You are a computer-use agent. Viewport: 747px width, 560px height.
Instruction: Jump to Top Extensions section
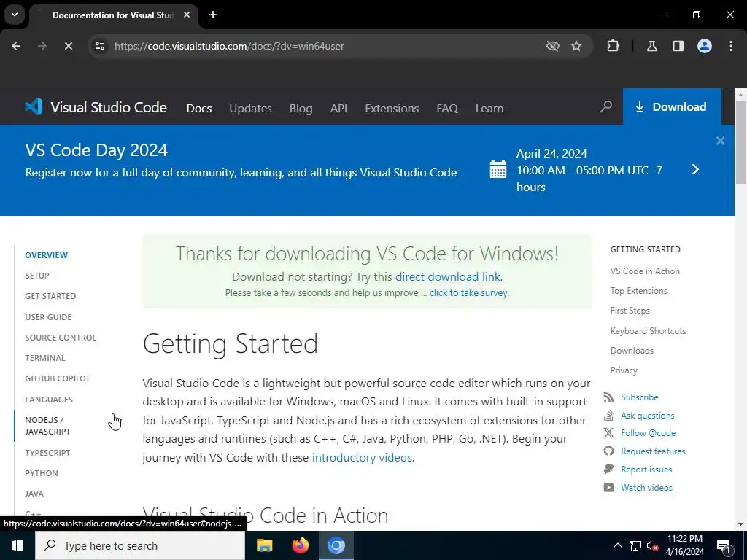639,291
